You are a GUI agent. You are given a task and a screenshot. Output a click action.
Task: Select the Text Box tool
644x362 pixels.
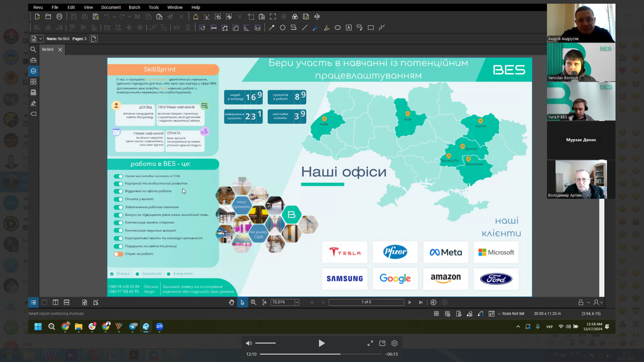point(349,27)
